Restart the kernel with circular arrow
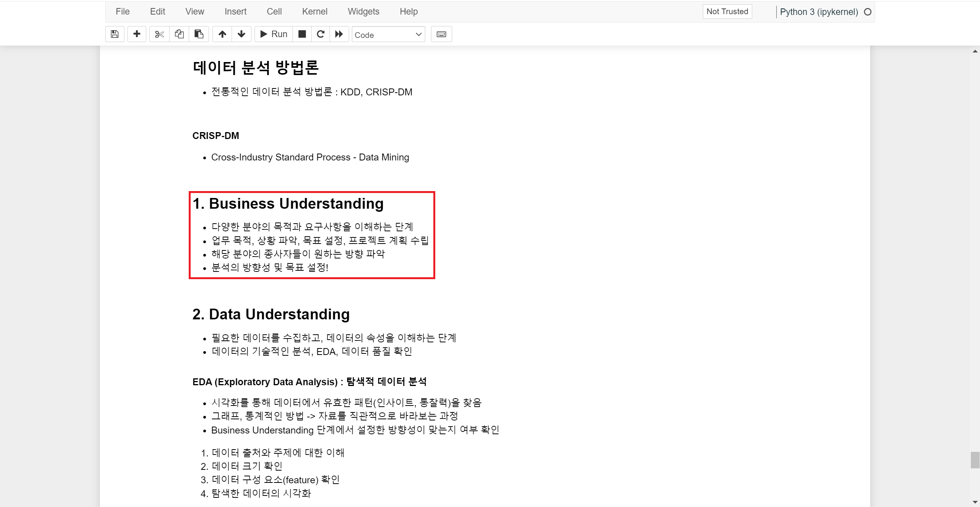Image resolution: width=980 pixels, height=507 pixels. [x=321, y=34]
